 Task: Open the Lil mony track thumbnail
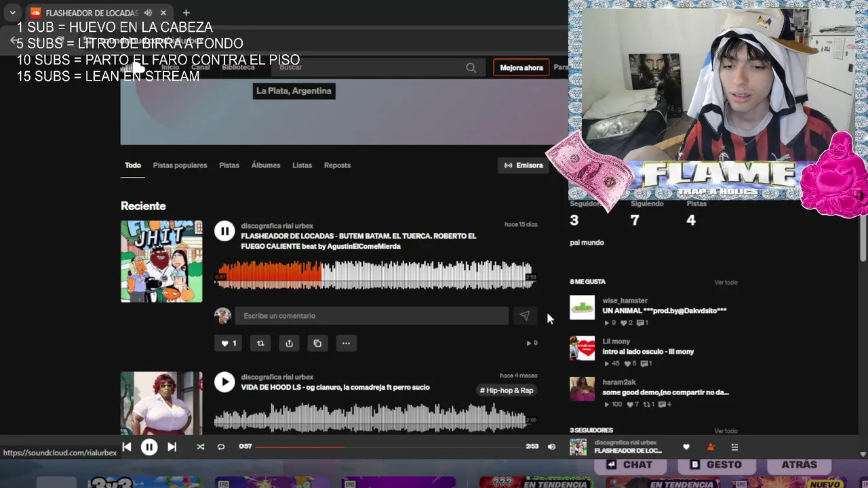pos(582,348)
